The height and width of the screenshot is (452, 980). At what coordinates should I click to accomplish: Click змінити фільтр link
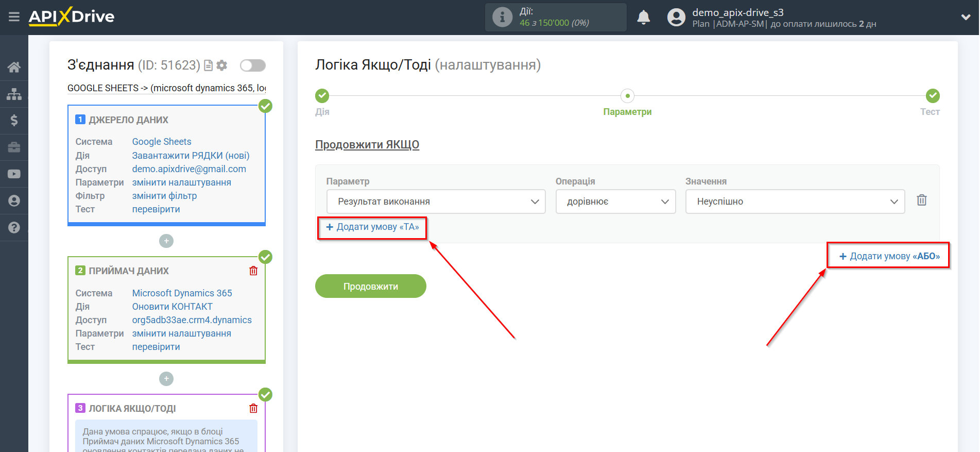click(164, 196)
